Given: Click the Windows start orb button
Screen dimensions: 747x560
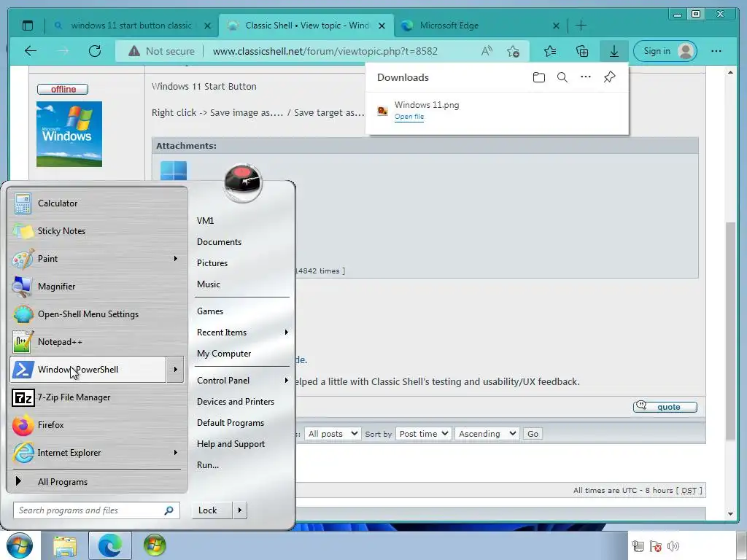Looking at the screenshot, I should pyautogui.click(x=20, y=545).
